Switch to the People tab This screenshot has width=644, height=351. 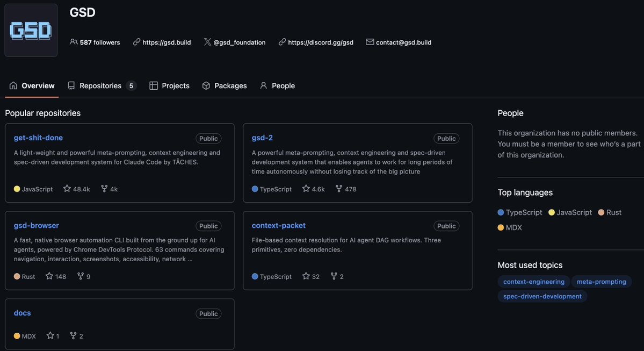tap(277, 85)
